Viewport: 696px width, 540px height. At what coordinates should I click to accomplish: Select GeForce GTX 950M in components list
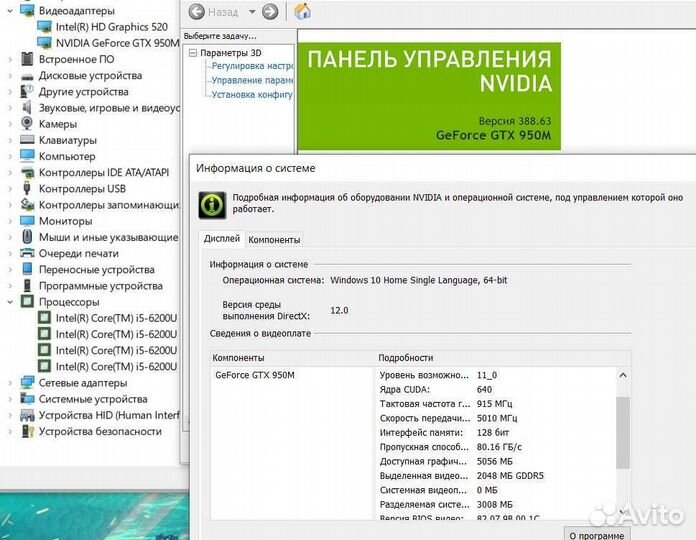tap(255, 375)
